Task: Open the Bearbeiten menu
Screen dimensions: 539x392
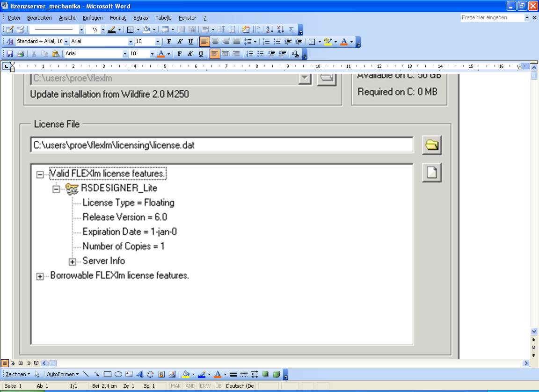Action: 39,18
